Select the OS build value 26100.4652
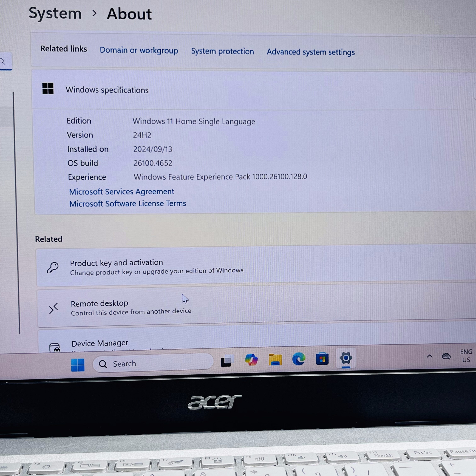 pos(153,163)
